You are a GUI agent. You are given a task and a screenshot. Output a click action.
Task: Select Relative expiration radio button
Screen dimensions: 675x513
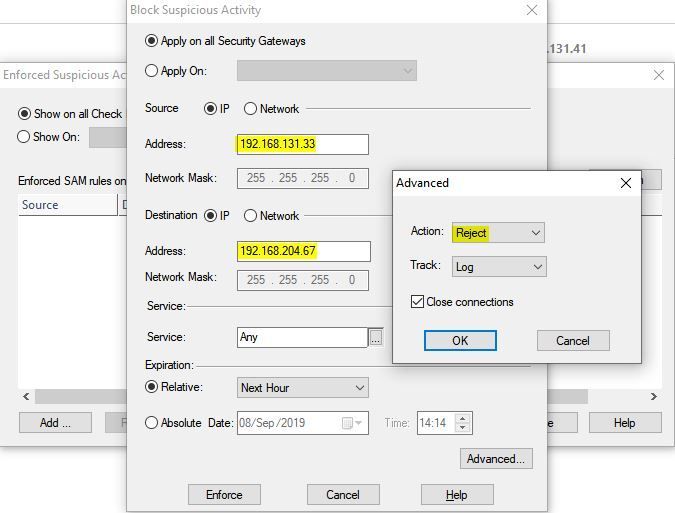point(151,386)
